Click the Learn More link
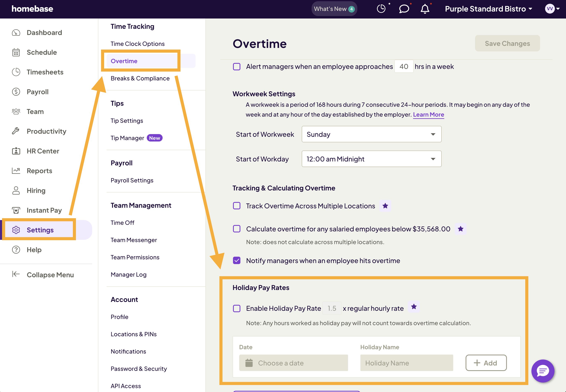The width and height of the screenshot is (566, 392). coord(428,115)
